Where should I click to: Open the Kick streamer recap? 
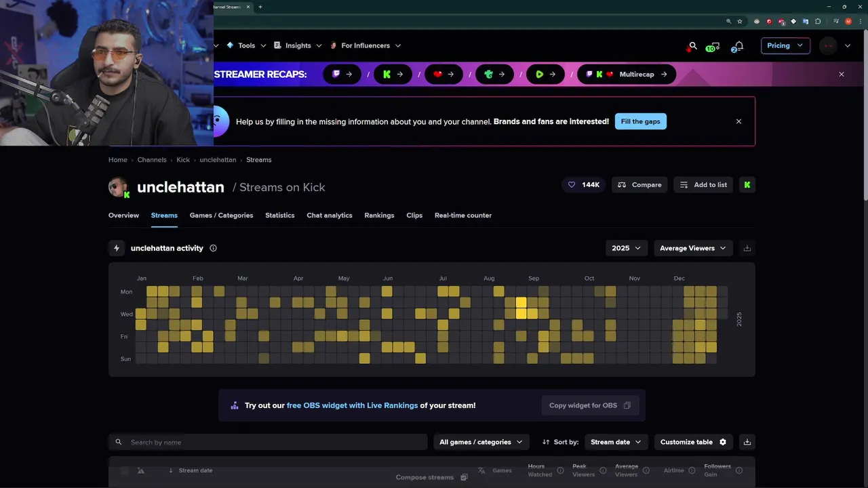coord(393,75)
